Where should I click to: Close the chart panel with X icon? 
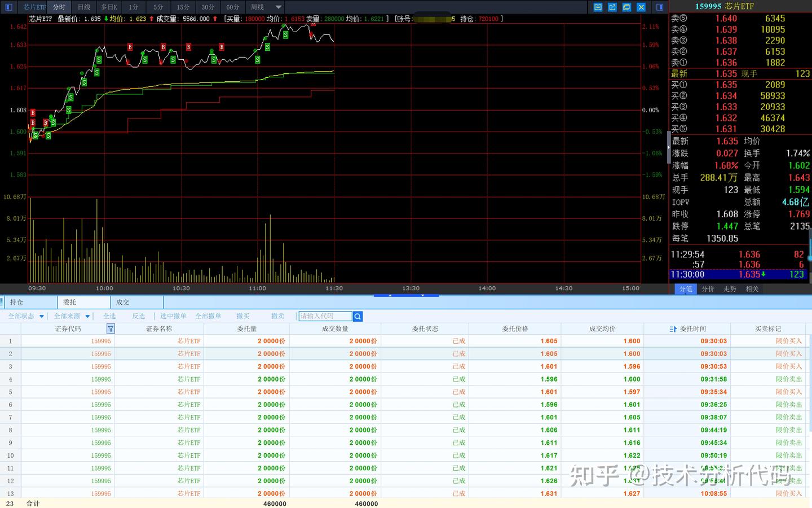[x=641, y=7]
